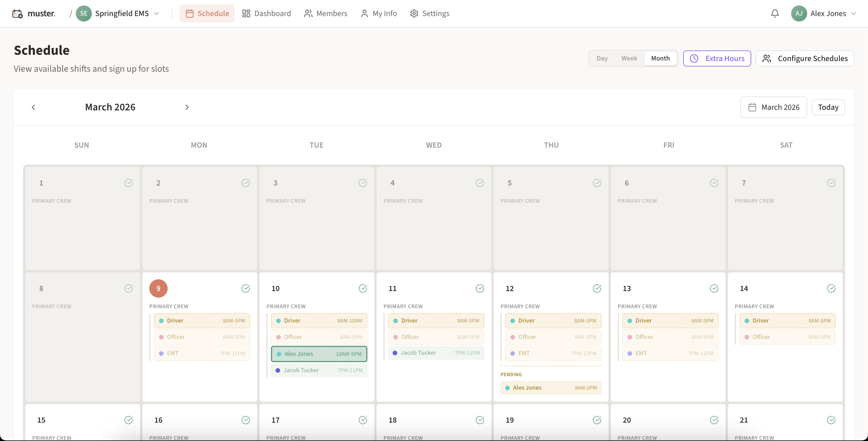Select EMT 7PM-11PM slot on March 9
The height and width of the screenshot is (441, 868).
coord(202,353)
